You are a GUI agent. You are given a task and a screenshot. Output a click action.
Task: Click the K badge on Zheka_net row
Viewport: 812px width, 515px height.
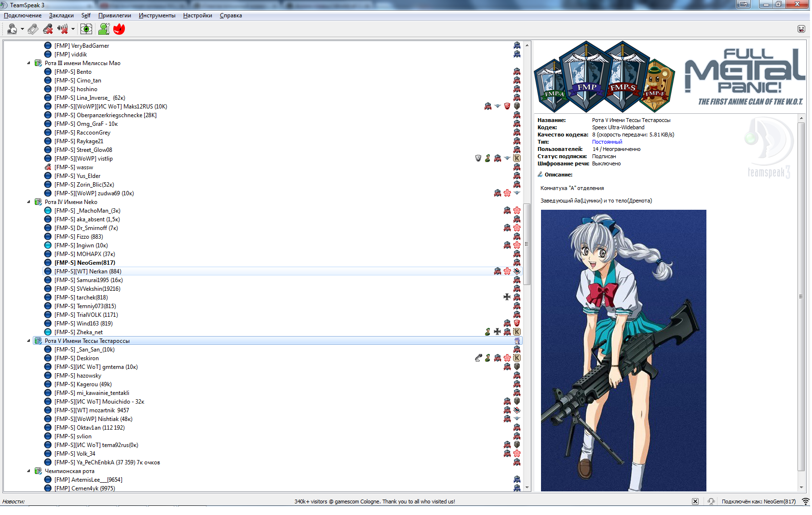pyautogui.click(x=517, y=332)
